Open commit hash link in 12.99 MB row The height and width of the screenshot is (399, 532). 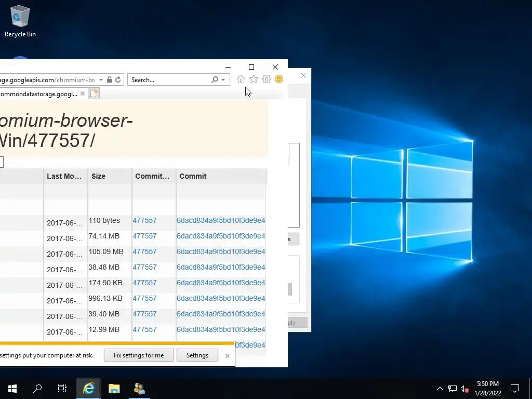220,329
